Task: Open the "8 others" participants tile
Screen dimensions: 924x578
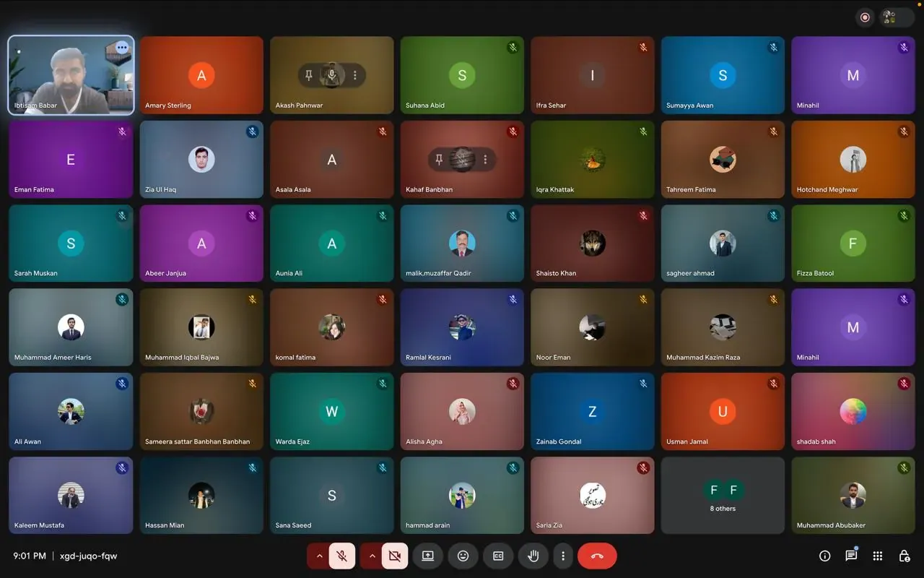Action: 723,495
